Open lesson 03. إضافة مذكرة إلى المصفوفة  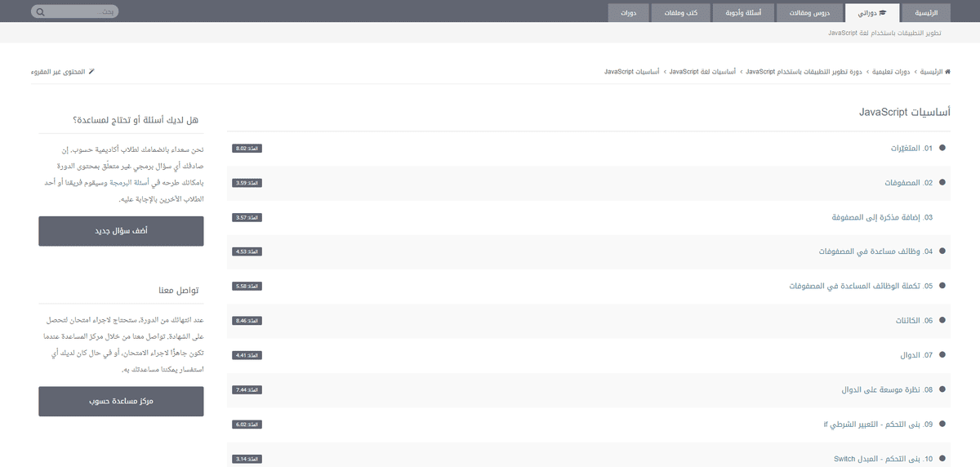coord(882,217)
